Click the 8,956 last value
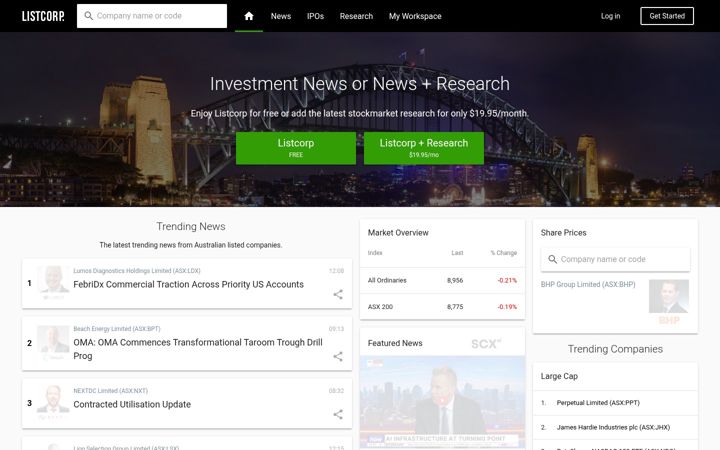 455,280
